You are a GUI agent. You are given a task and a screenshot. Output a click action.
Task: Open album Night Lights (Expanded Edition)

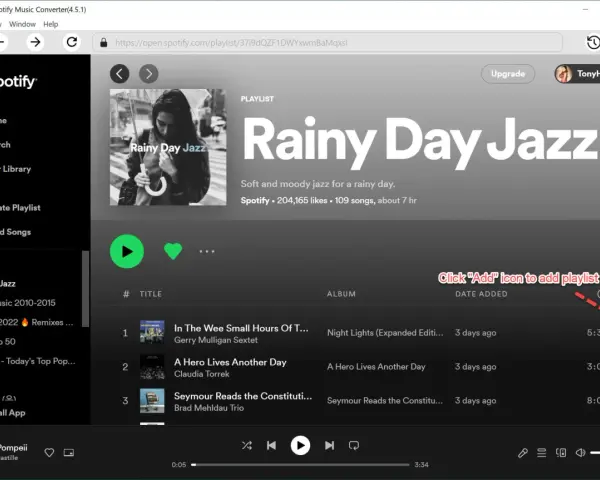[385, 333]
